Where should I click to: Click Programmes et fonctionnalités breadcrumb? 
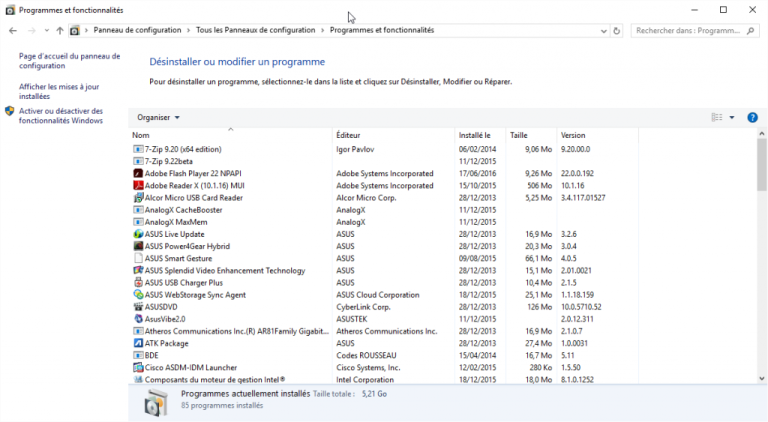382,30
